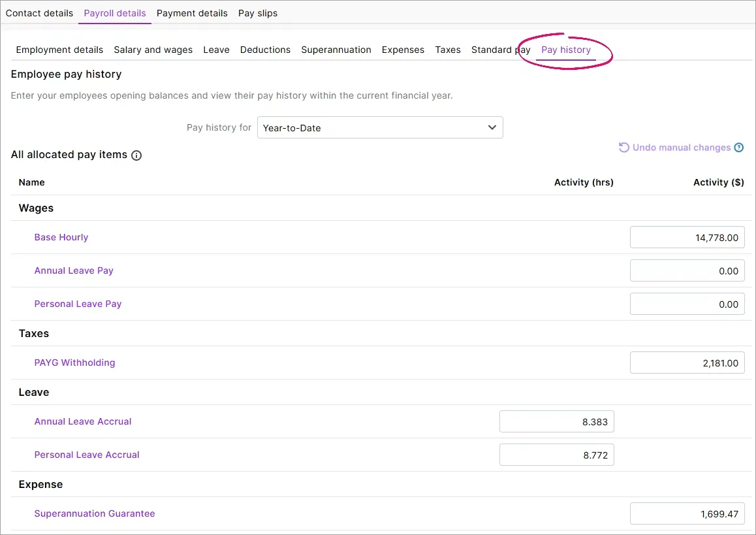756x535 pixels.
Task: Edit the PAYG Withholding amount 2,181.00
Action: tap(687, 363)
